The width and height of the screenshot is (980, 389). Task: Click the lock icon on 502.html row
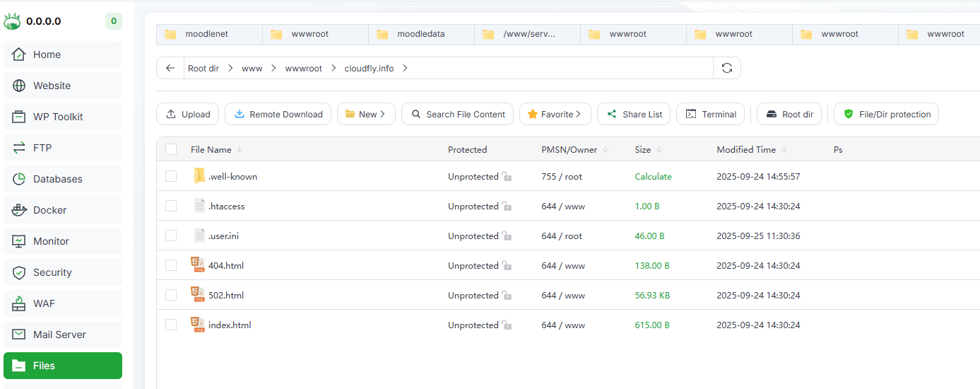[x=506, y=296]
